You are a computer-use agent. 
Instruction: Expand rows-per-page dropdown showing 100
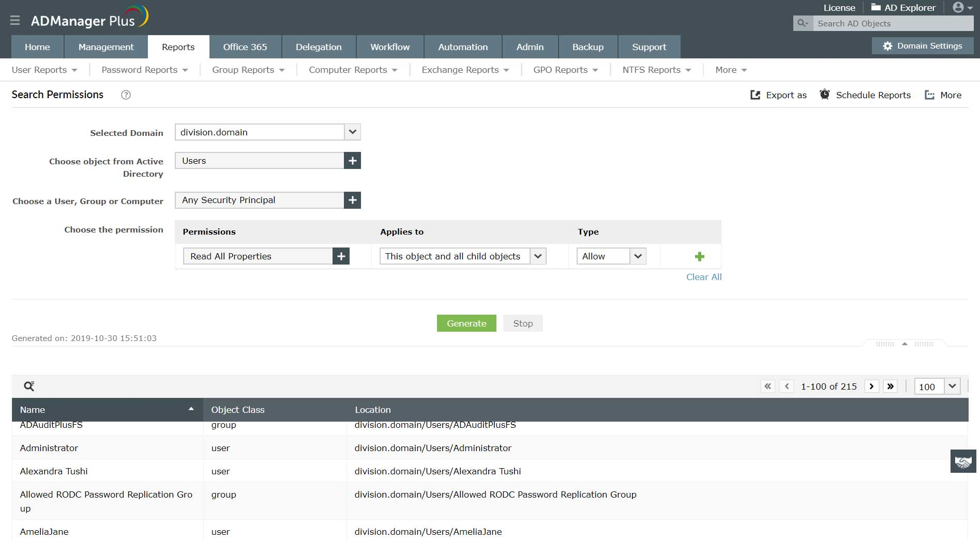coord(952,386)
